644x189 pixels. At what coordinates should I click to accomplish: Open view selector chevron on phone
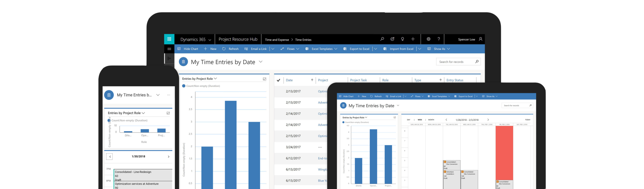158,95
